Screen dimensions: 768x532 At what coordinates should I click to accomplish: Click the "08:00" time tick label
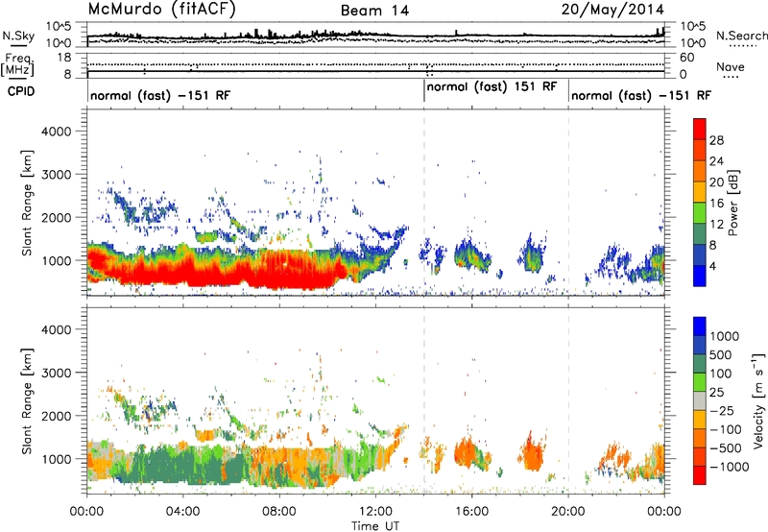coord(279,512)
